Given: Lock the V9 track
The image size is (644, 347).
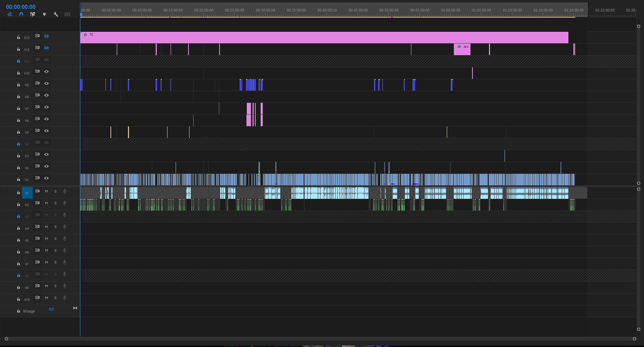Looking at the screenshot, I should pos(19,85).
